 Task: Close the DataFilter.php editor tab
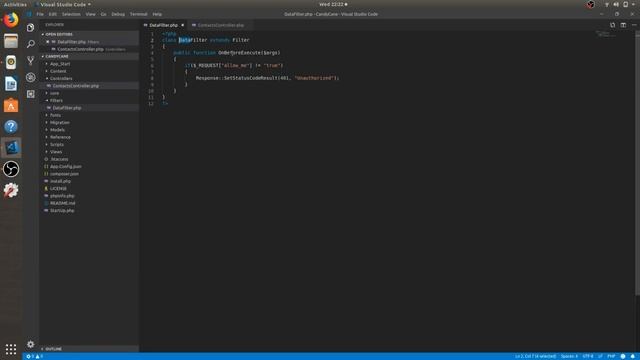[x=182, y=25]
